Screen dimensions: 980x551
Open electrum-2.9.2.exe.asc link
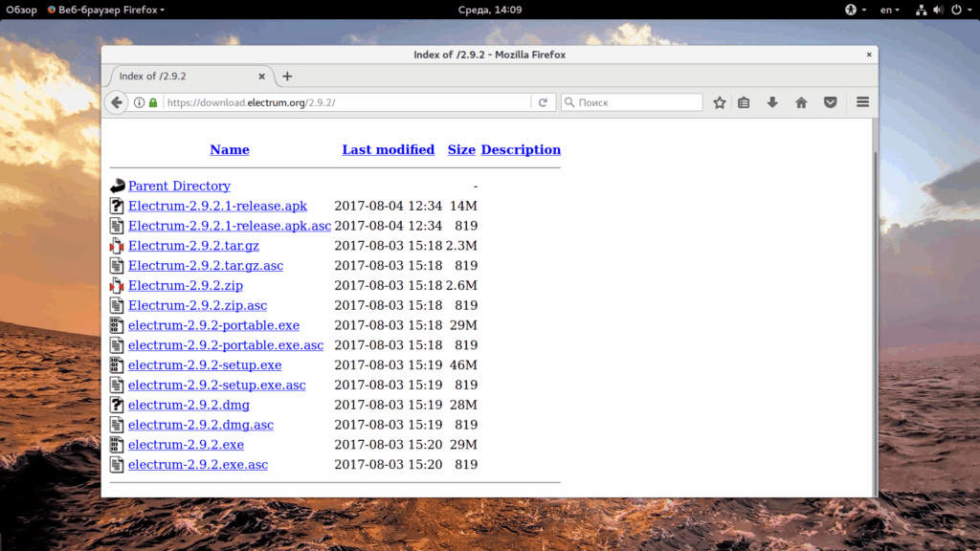coord(198,464)
